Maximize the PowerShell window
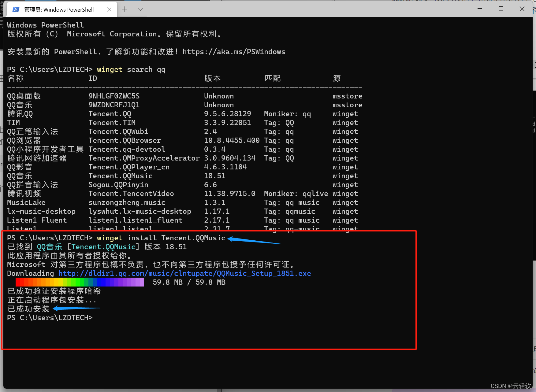 click(501, 9)
